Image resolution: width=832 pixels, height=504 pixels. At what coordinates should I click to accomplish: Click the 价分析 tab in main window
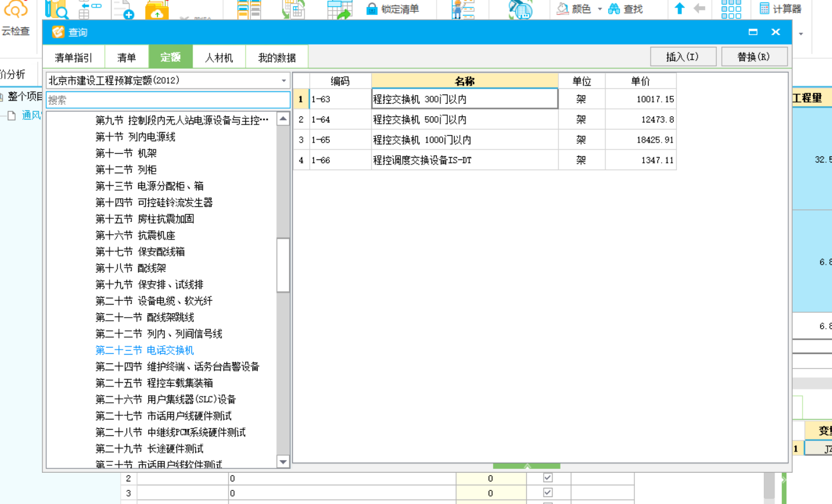point(14,74)
